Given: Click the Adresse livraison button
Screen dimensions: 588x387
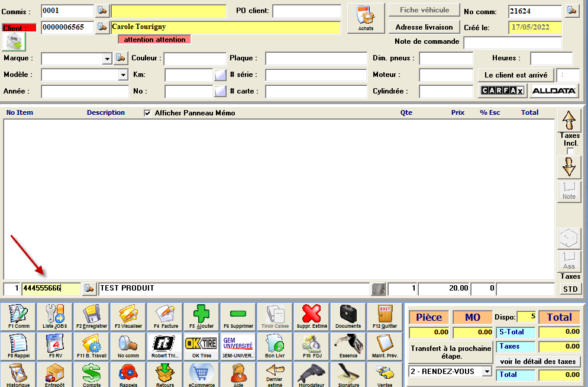Looking at the screenshot, I should (424, 27).
